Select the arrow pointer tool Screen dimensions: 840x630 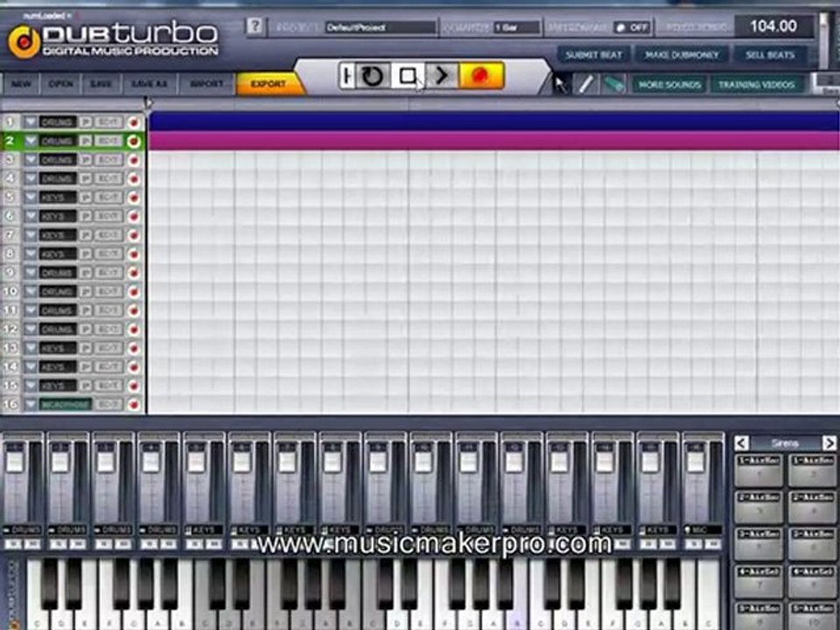pos(560,85)
